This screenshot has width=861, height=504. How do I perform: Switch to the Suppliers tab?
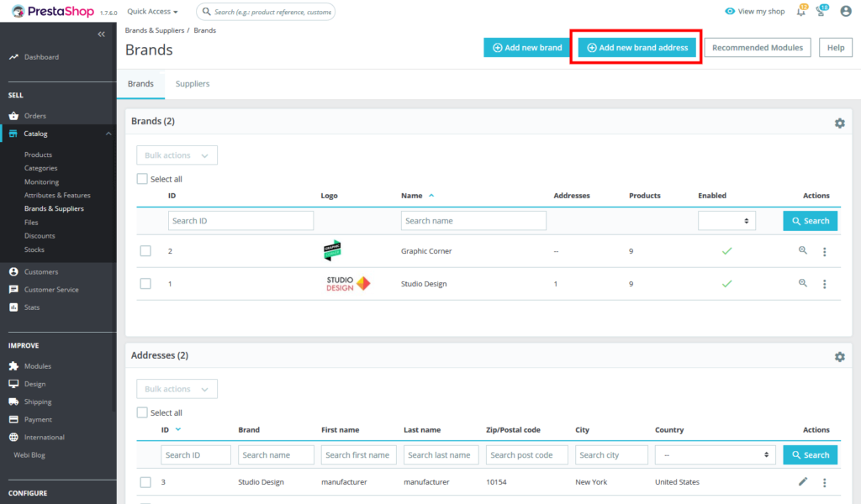[193, 84]
